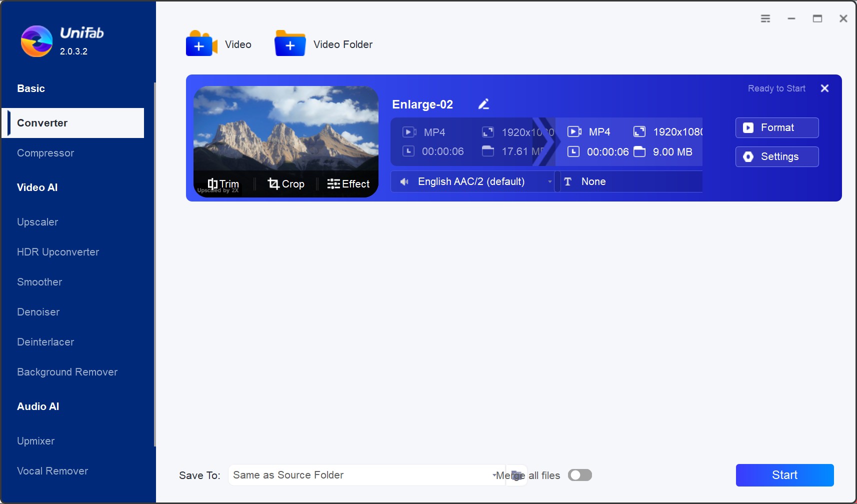The width and height of the screenshot is (857, 504).
Task: Open the Upscaler module
Action: pos(37,222)
